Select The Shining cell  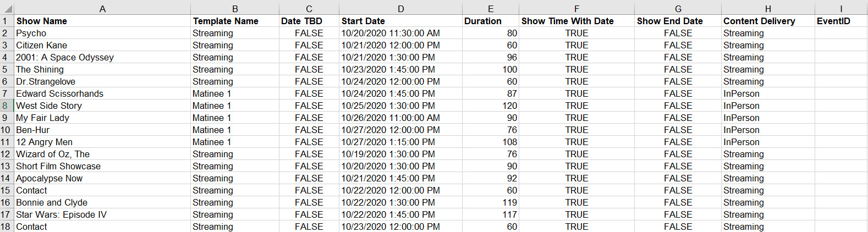point(102,69)
